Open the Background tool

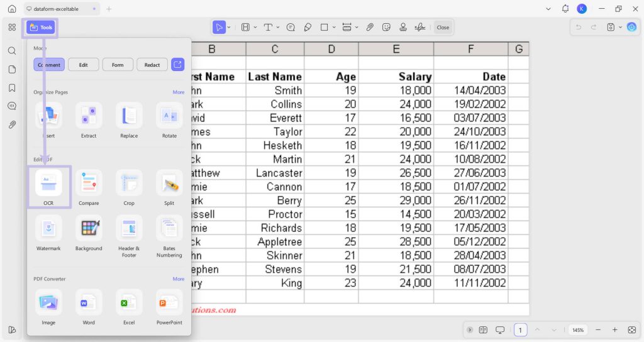[x=89, y=233]
